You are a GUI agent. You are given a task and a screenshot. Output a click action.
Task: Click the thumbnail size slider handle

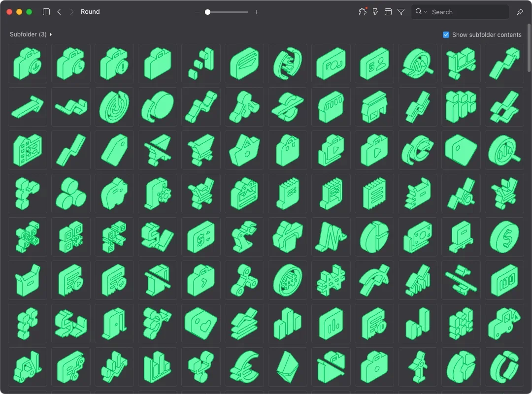coord(208,12)
